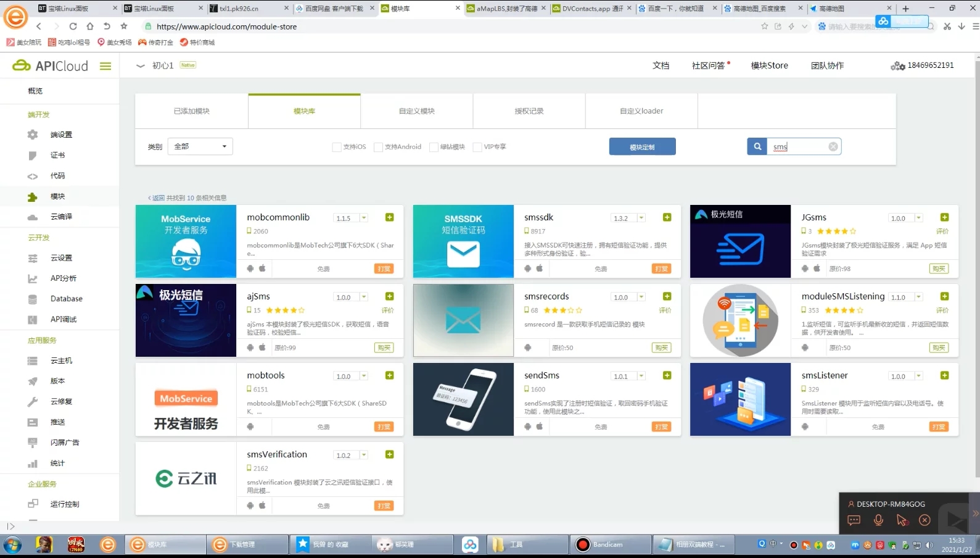The image size is (980, 558).
Task: Enable the 支持iOS checkbox
Action: [337, 147]
